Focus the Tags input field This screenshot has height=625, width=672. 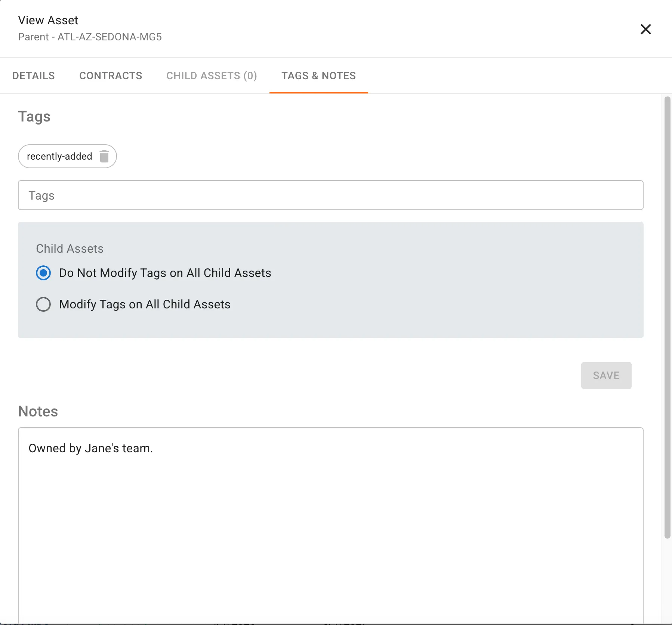tap(331, 195)
